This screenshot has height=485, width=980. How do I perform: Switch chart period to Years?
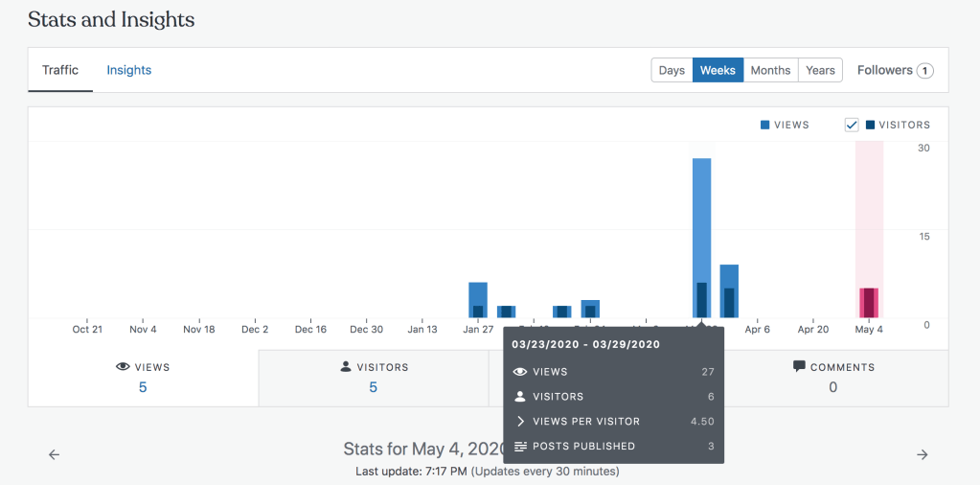point(820,70)
